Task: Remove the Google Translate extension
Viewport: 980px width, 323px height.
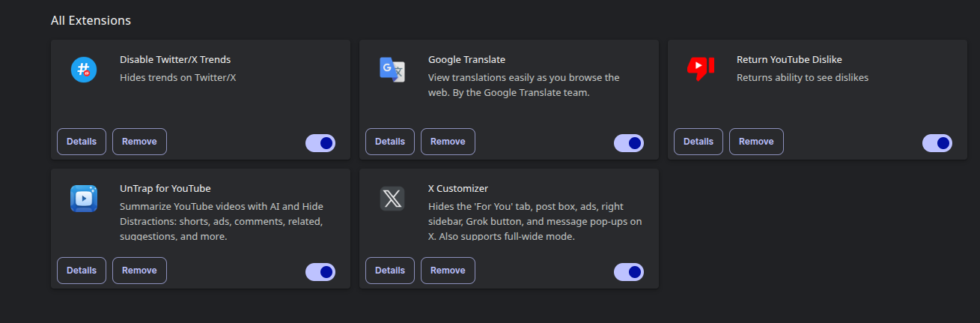Action: [448, 142]
